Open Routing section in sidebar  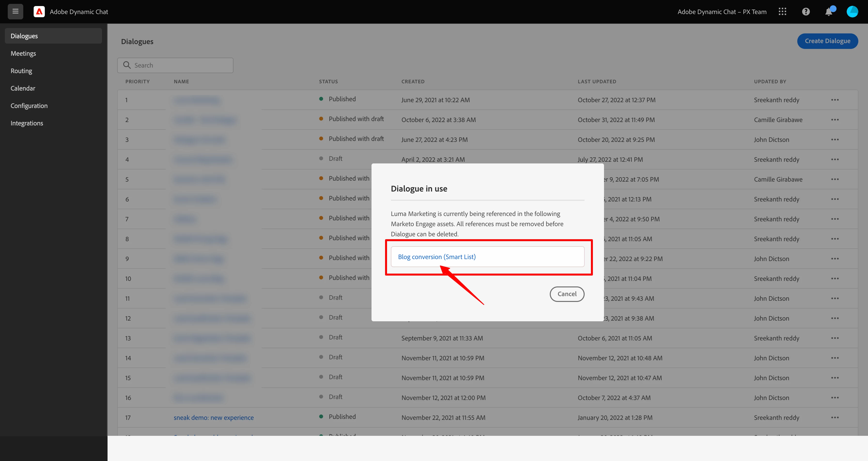pyautogui.click(x=21, y=71)
